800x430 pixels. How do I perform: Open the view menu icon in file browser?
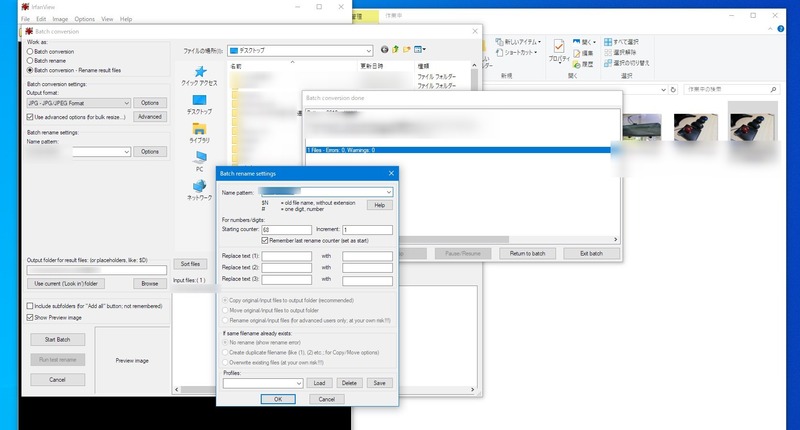pyautogui.click(x=420, y=49)
